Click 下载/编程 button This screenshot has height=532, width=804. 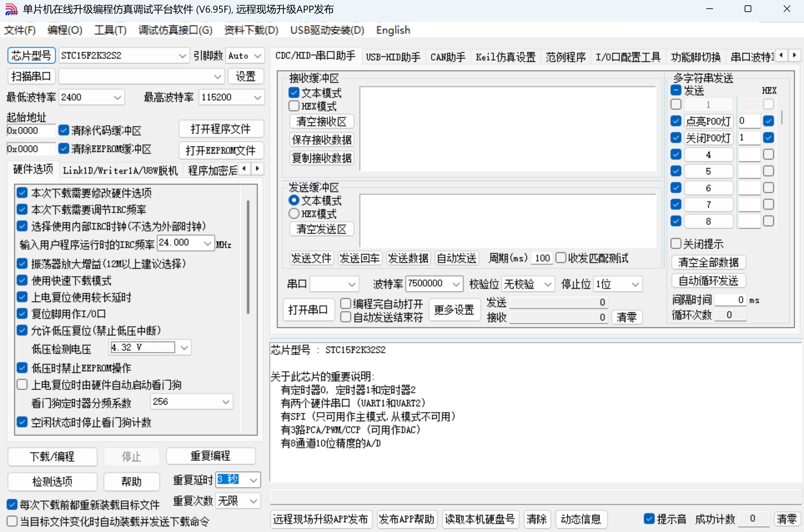[52, 456]
